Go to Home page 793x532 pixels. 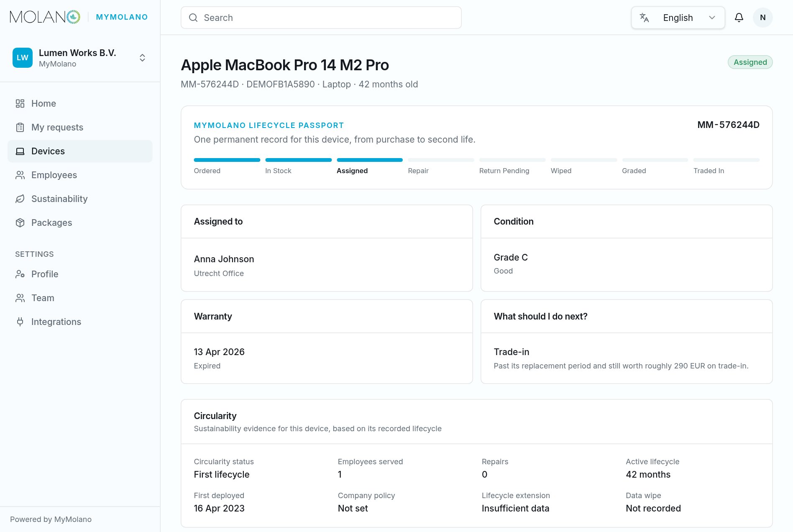pos(80,103)
